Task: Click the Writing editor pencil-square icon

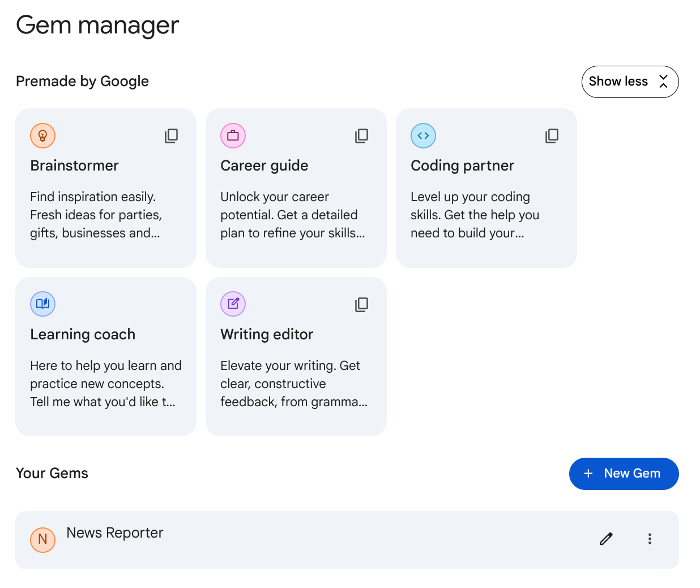Action: click(x=233, y=304)
